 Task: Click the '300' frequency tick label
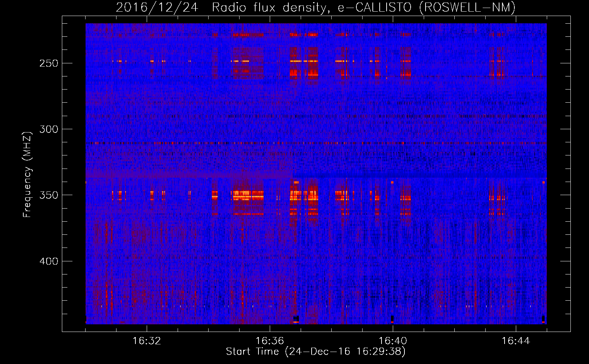click(x=48, y=129)
